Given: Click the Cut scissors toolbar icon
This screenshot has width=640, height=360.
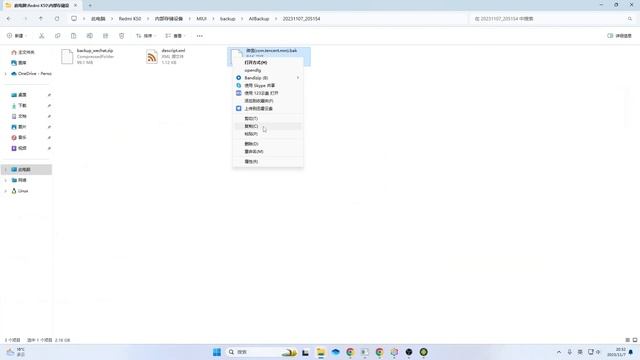Looking at the screenshot, I should tap(42, 36).
